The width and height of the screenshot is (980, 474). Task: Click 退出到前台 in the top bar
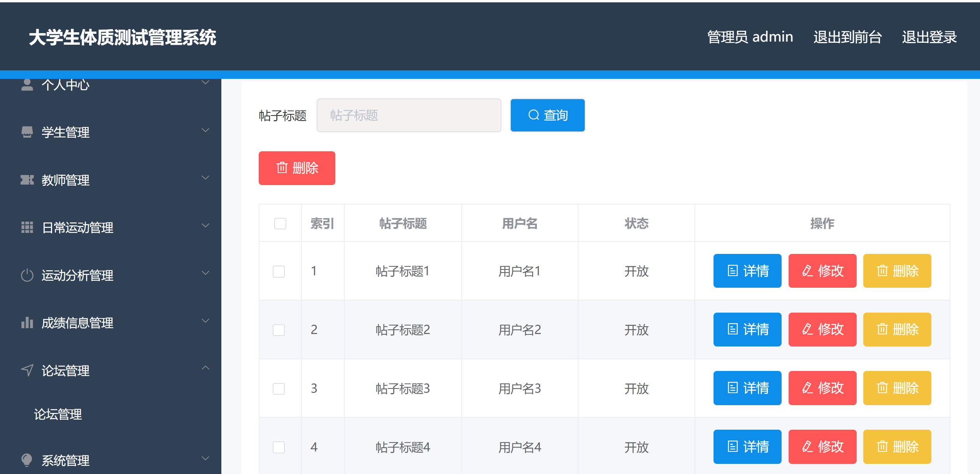[x=848, y=37]
